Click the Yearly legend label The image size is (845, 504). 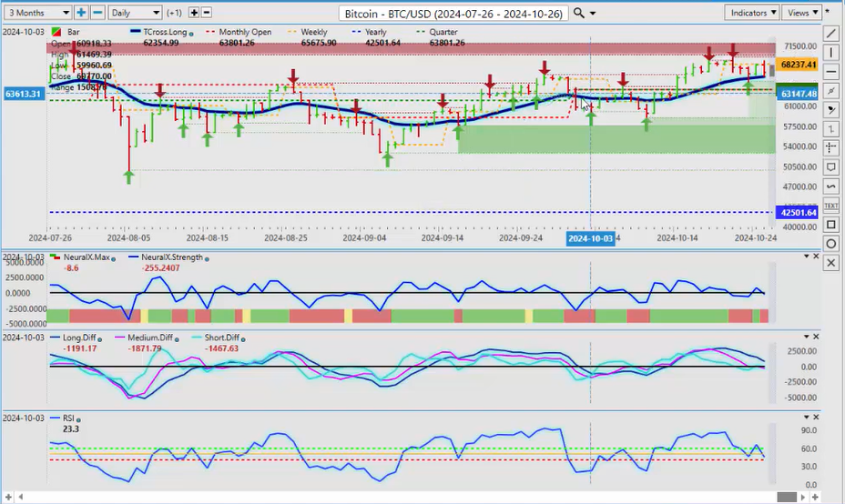pos(376,32)
